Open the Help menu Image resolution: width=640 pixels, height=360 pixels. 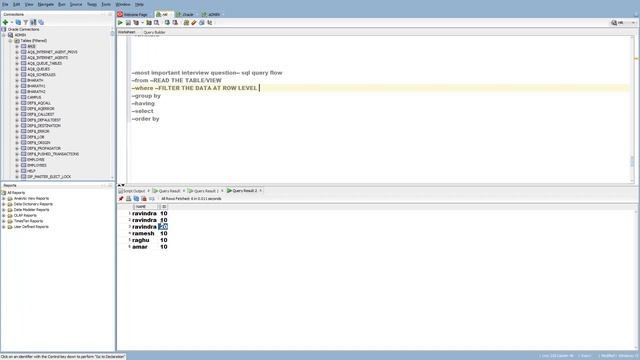[x=139, y=4]
